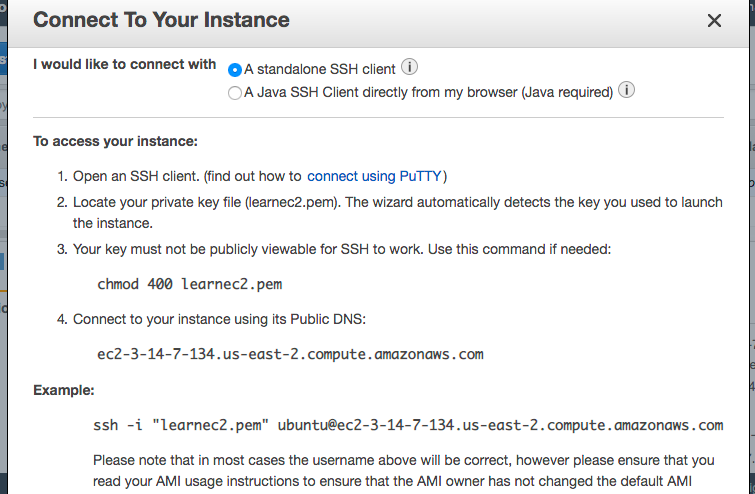755x494 pixels.
Task: Click info icon beside standalone SSH client
Action: pyautogui.click(x=409, y=68)
